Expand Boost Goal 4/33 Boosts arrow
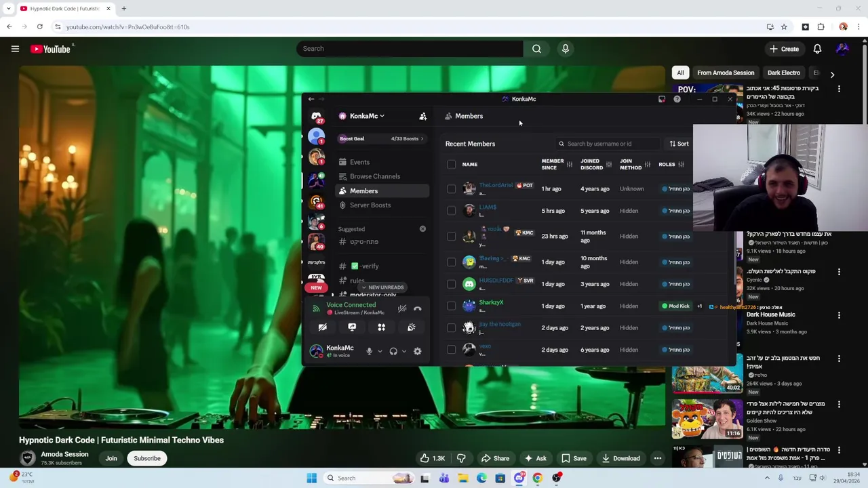This screenshot has height=488, width=868. [x=422, y=139]
